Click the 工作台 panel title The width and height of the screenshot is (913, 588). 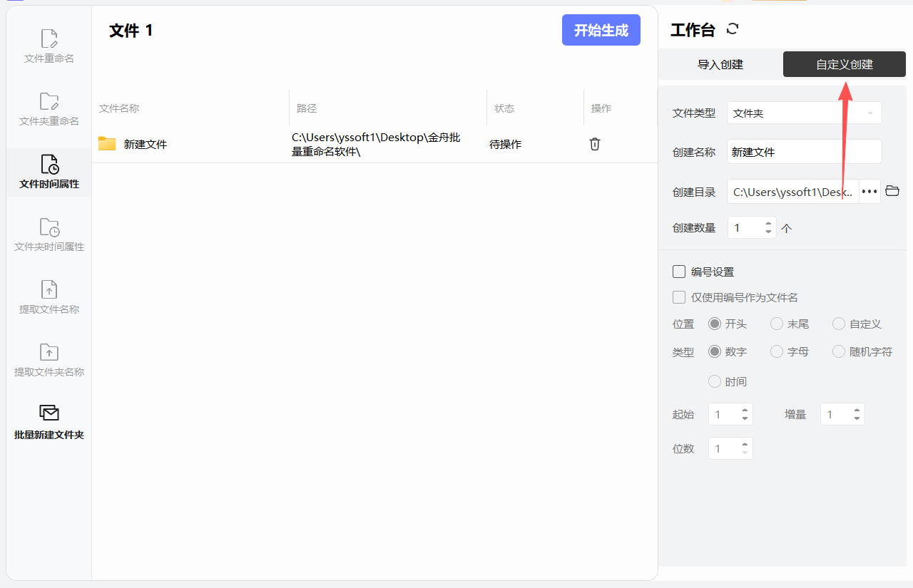pyautogui.click(x=693, y=30)
